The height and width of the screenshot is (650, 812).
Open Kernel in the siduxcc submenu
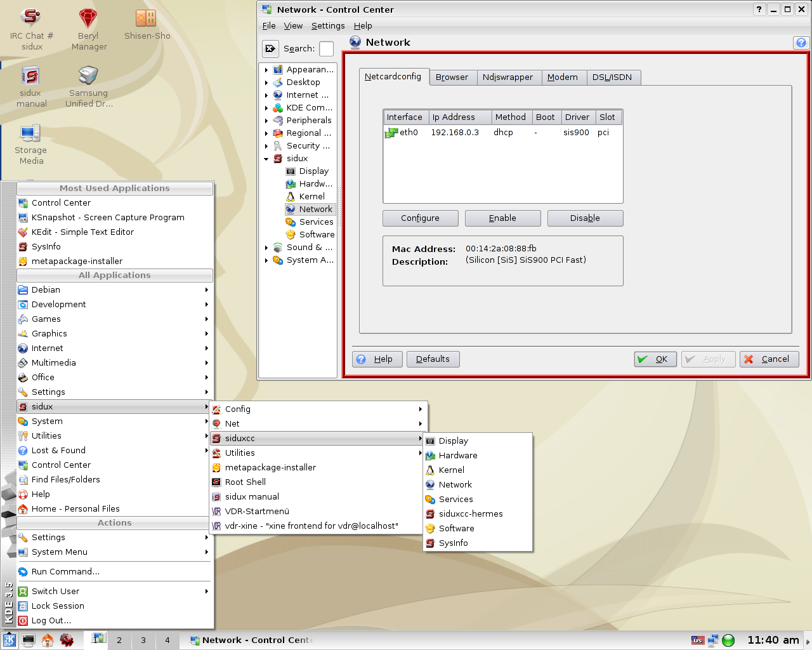click(x=478, y=470)
